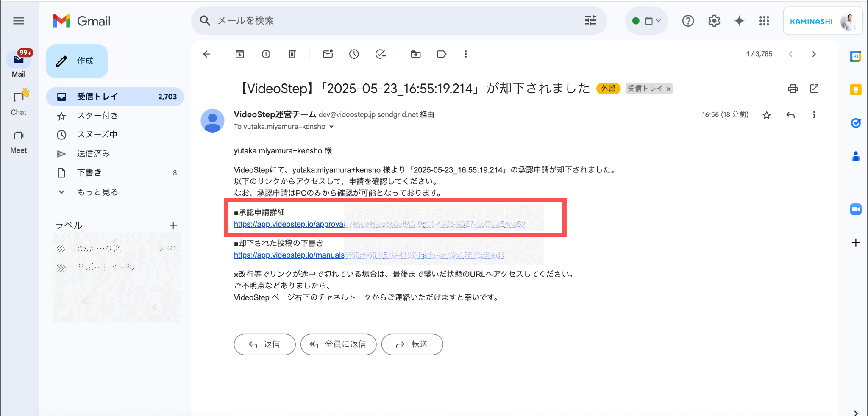Open the 下書き drafts folder
The width and height of the screenshot is (868, 416).
(115, 172)
